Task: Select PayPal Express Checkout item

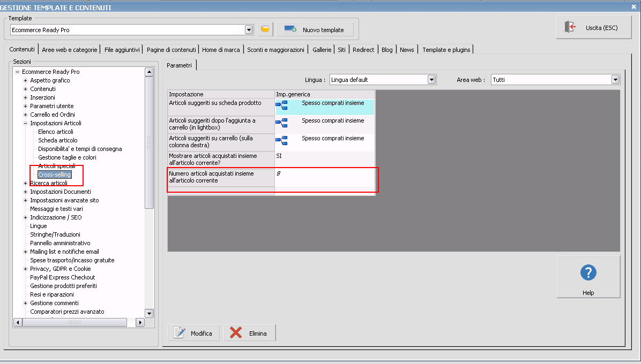Action: click(63, 277)
